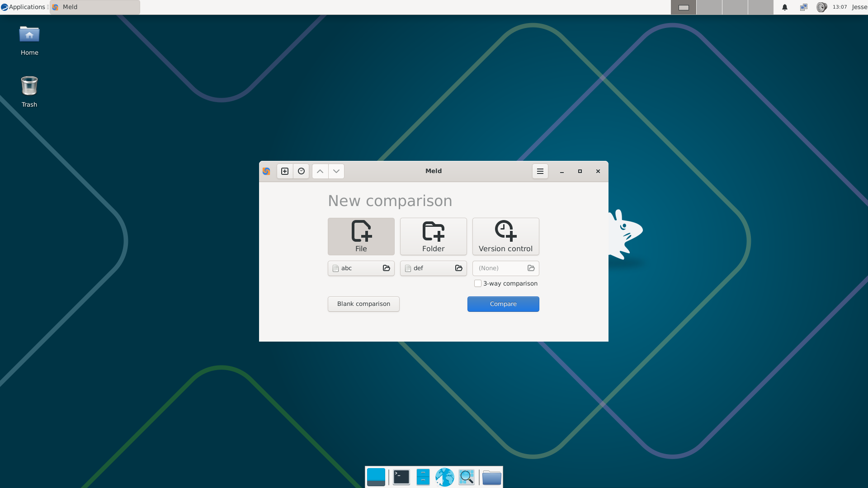Go to next change down arrow
Image resolution: width=868 pixels, height=488 pixels.
point(336,171)
